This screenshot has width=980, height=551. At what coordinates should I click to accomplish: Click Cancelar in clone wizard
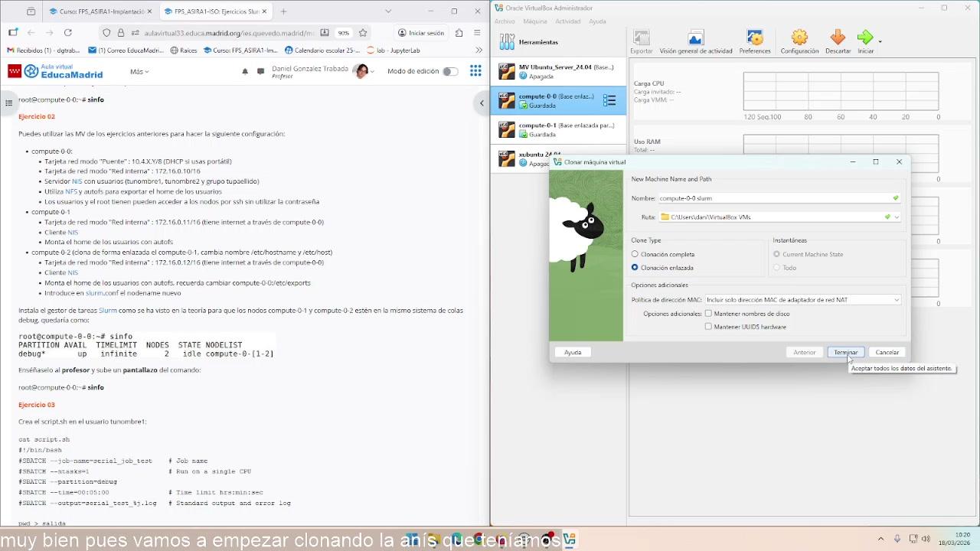point(887,353)
